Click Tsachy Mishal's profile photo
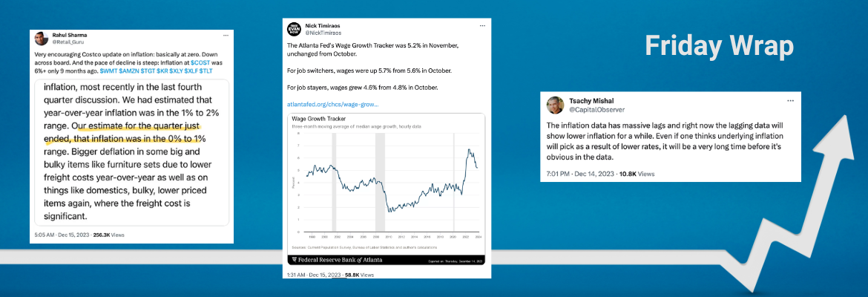This screenshot has height=297, width=868. pos(556,105)
